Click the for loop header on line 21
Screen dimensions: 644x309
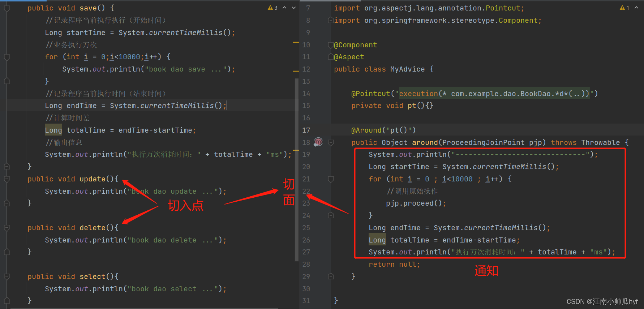pos(440,179)
